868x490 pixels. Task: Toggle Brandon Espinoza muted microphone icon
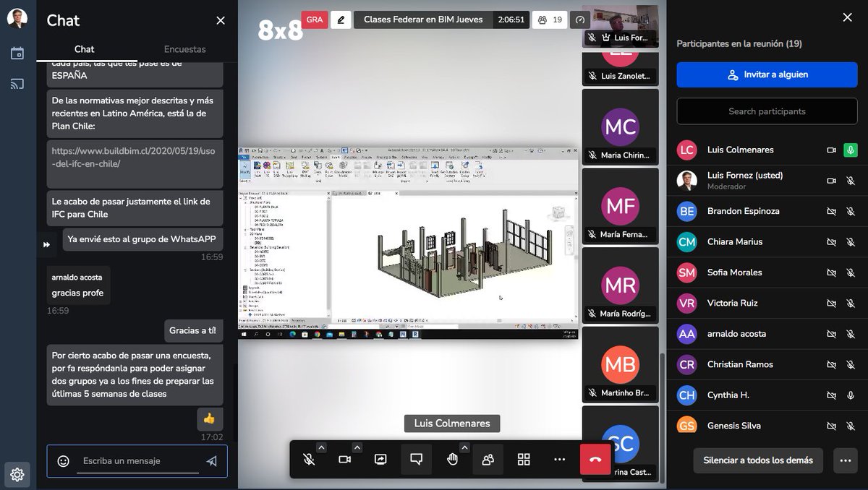point(851,211)
